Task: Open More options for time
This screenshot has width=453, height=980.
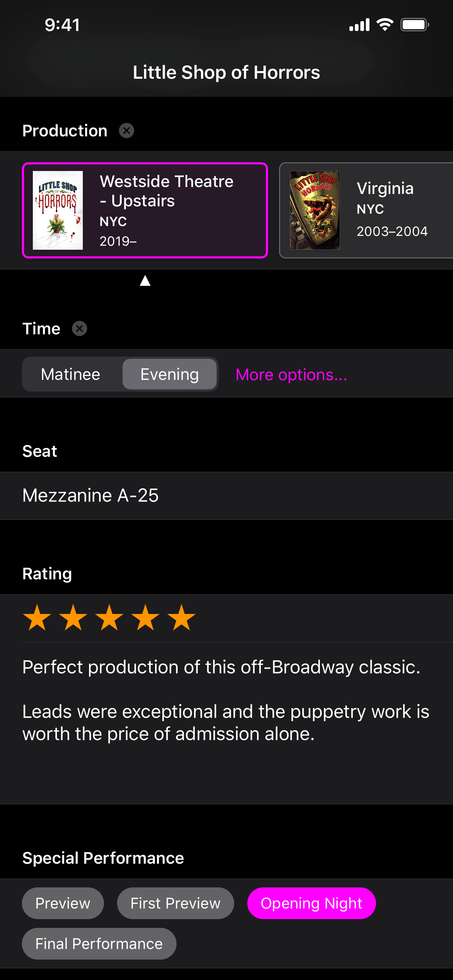Action: [291, 375]
